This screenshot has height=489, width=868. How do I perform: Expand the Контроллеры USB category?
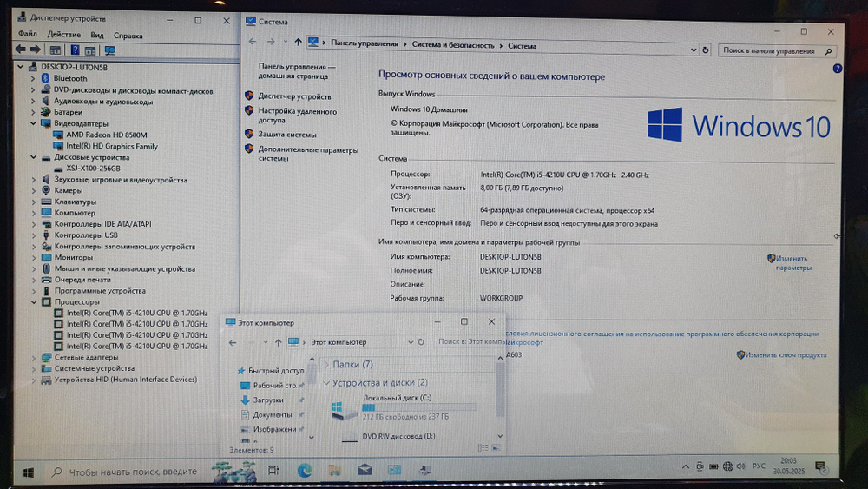point(34,235)
